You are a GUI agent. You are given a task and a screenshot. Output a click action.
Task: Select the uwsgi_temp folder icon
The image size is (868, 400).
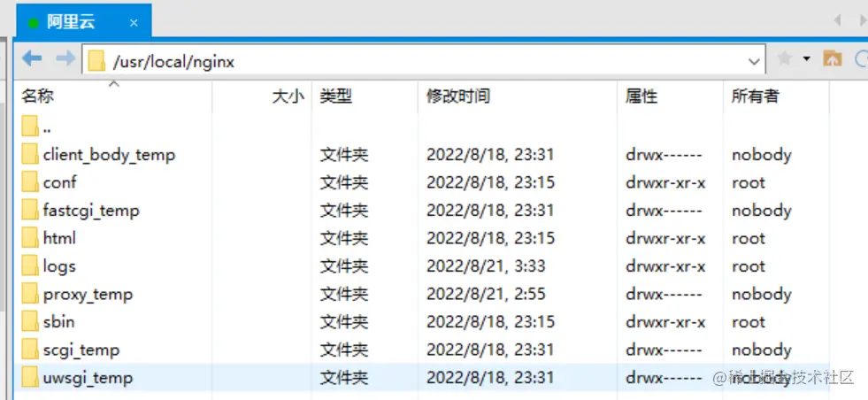pyautogui.click(x=30, y=377)
